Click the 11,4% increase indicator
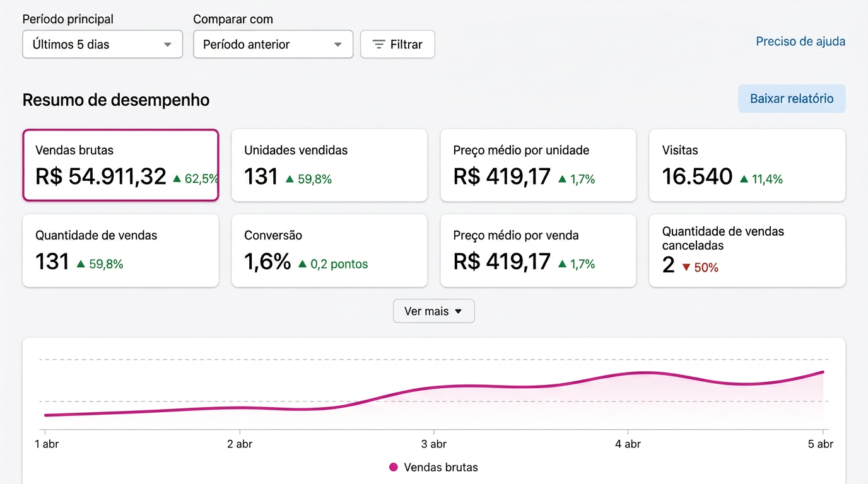Screen dimensions: 868x484 [761, 180]
